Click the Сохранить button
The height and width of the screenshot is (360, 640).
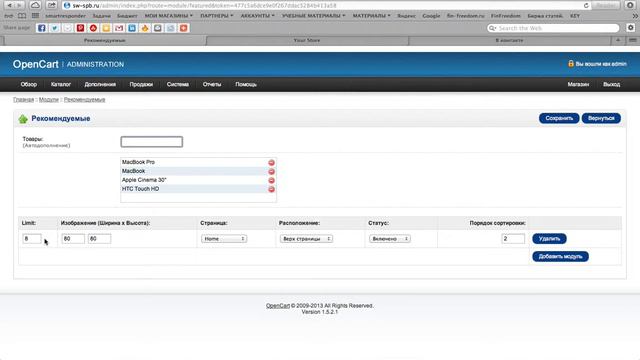(x=559, y=118)
